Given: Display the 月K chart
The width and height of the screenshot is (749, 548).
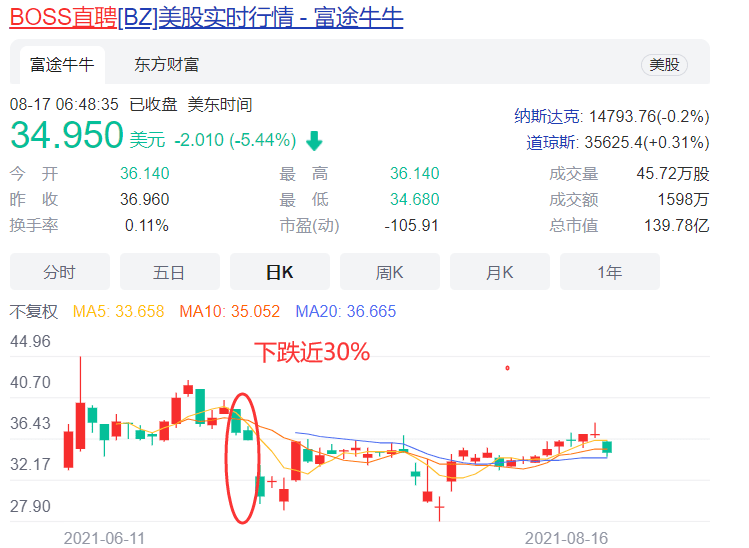Looking at the screenshot, I should 499,272.
